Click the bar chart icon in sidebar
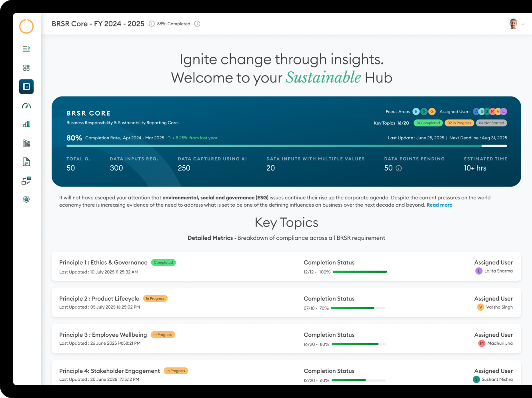 (26, 124)
